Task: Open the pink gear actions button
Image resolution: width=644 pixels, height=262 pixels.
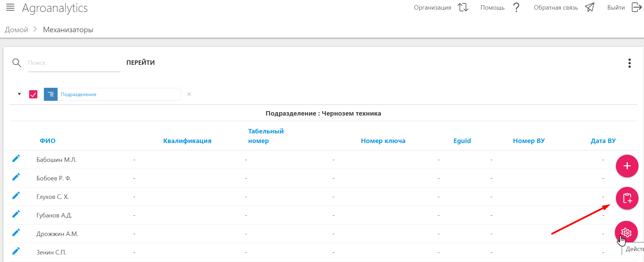Action: pyautogui.click(x=626, y=233)
